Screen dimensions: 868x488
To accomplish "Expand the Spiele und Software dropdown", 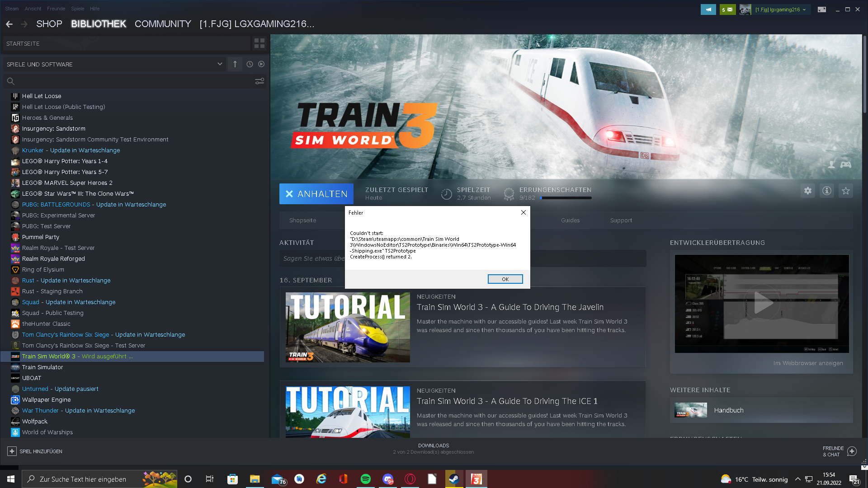I will point(220,64).
